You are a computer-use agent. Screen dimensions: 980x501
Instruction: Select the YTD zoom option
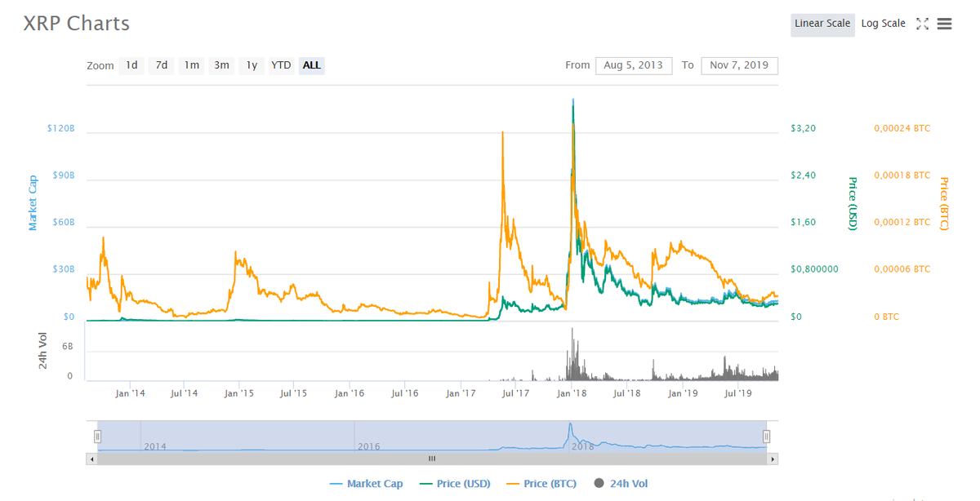click(x=280, y=65)
